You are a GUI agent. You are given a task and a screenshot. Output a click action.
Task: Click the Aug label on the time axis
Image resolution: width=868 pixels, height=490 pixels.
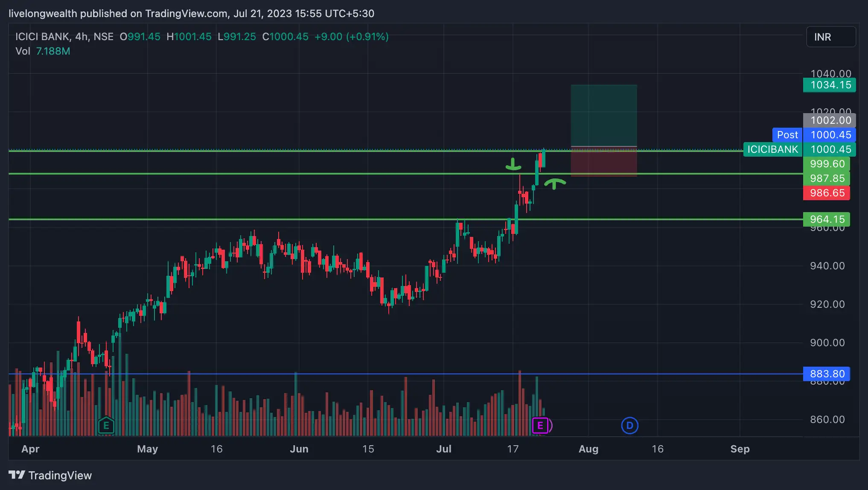(x=588, y=449)
